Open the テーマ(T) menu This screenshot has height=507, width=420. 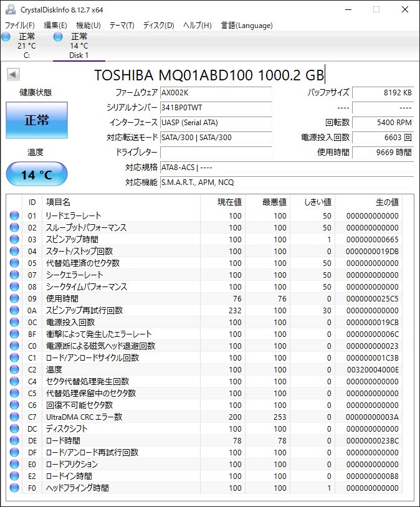(122, 25)
